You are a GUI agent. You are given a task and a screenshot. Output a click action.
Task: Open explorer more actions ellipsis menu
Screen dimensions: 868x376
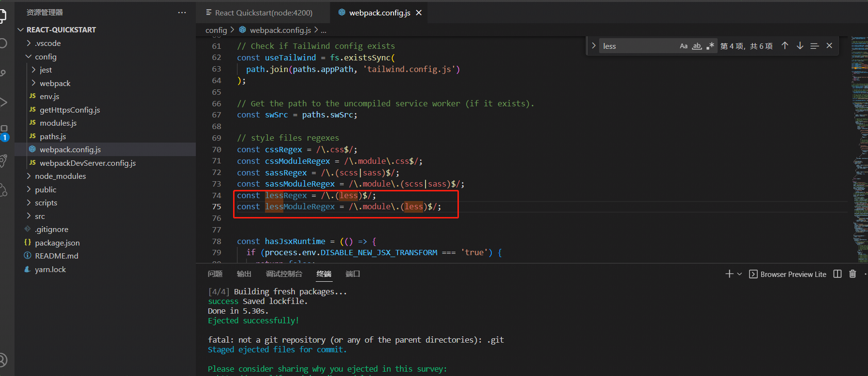pyautogui.click(x=182, y=13)
